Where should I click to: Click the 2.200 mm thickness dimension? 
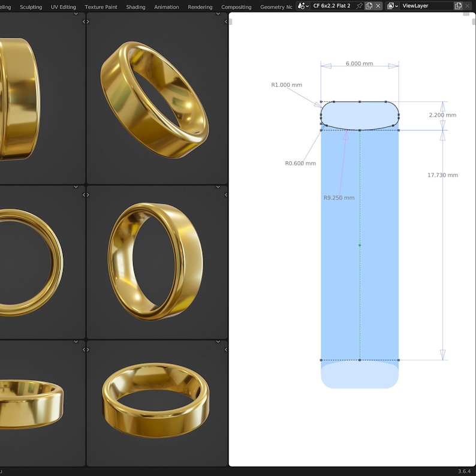coord(442,115)
